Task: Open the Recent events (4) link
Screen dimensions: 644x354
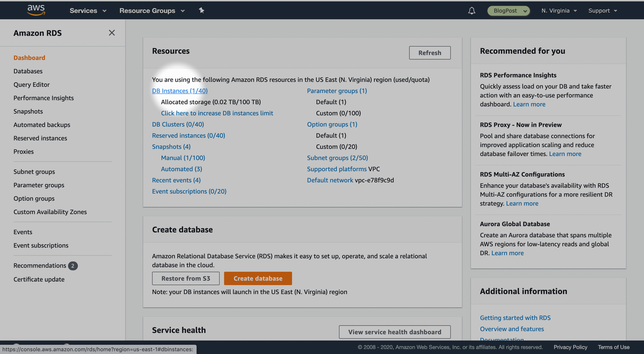Action: tap(176, 180)
